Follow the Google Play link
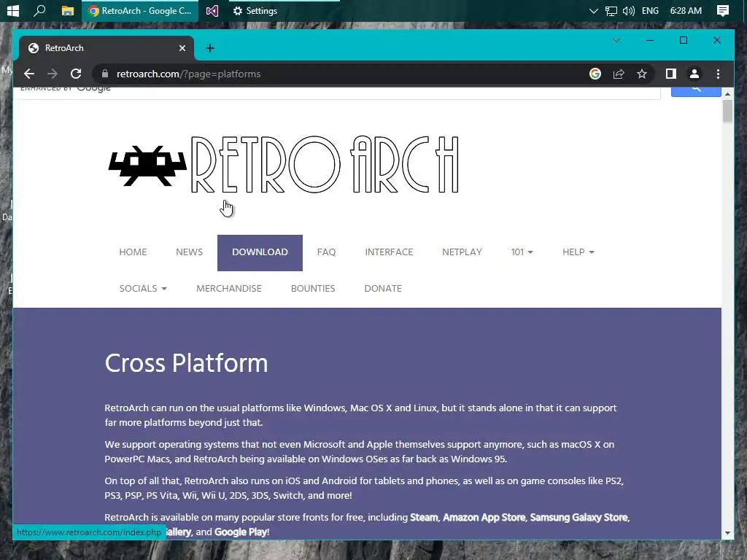 (x=241, y=532)
